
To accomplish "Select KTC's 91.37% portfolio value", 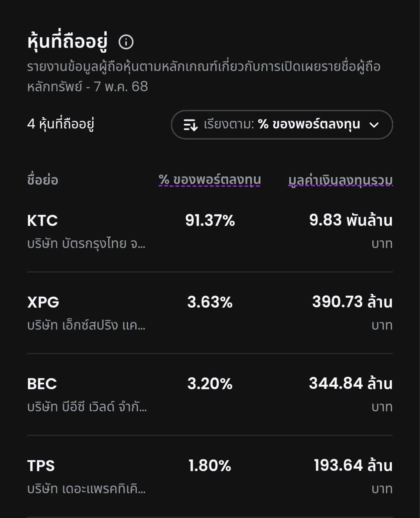I will (x=210, y=220).
